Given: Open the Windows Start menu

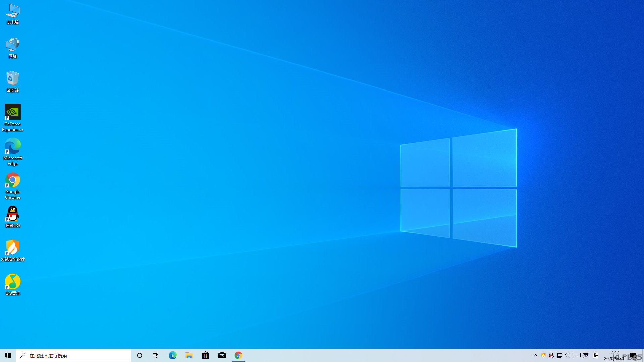Looking at the screenshot, I should point(8,355).
